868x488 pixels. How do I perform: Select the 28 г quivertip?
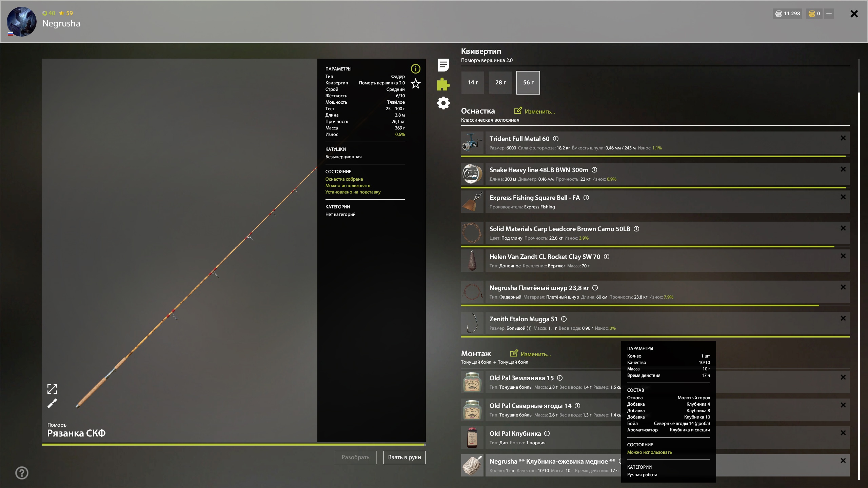(x=500, y=82)
